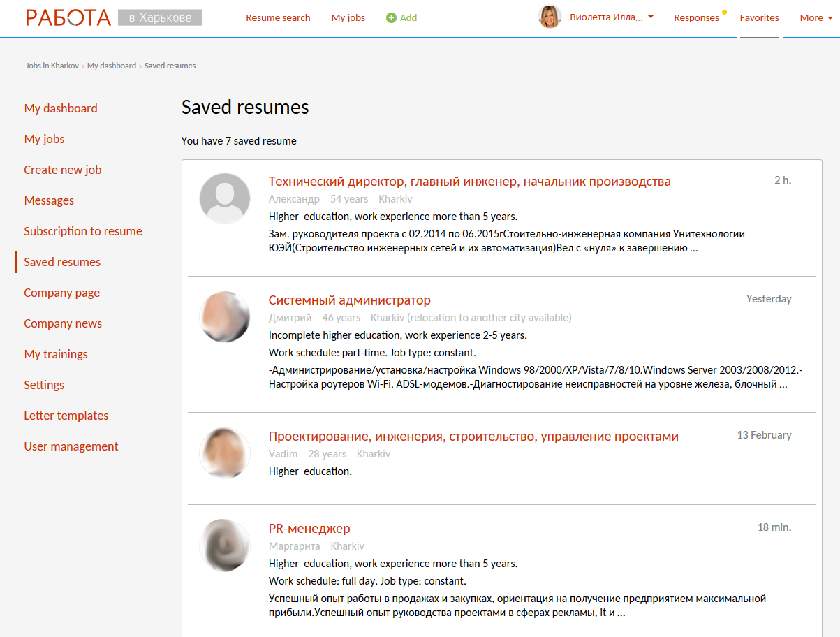Open Letter templates in sidebar
The image size is (840, 637).
point(66,416)
